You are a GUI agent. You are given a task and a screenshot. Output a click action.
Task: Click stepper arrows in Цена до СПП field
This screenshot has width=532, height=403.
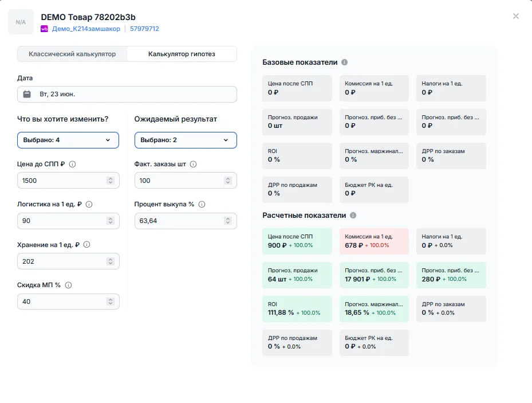click(111, 181)
